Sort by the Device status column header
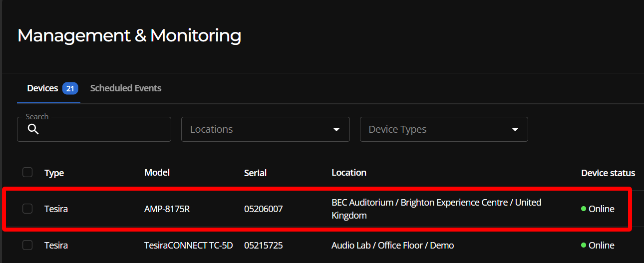 click(x=608, y=173)
